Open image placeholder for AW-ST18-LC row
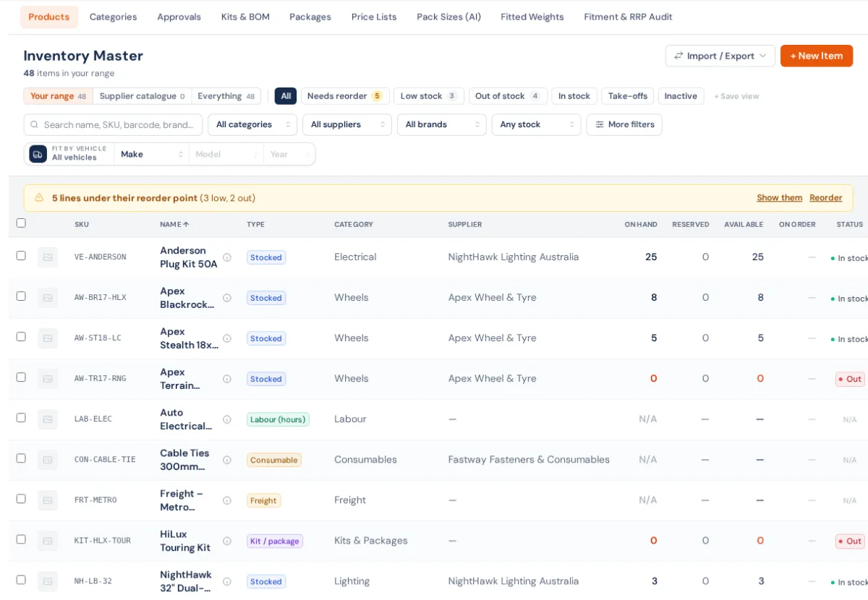This screenshot has width=868, height=600. (48, 338)
